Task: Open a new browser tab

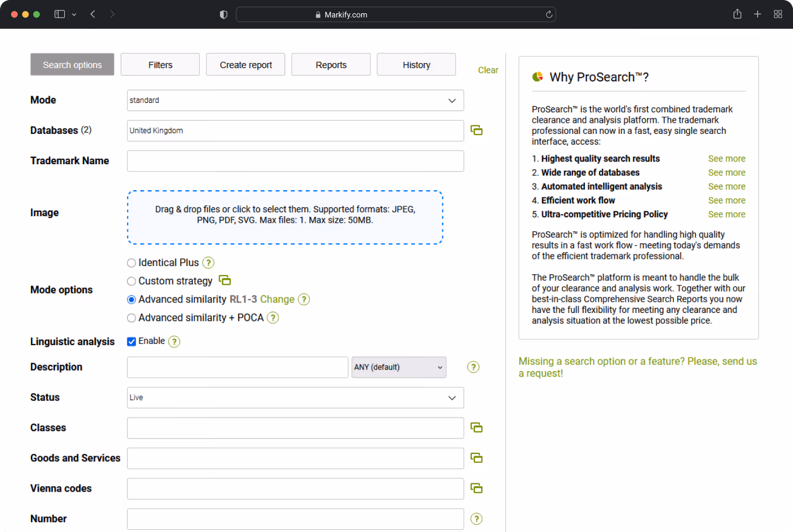Action: pos(758,14)
